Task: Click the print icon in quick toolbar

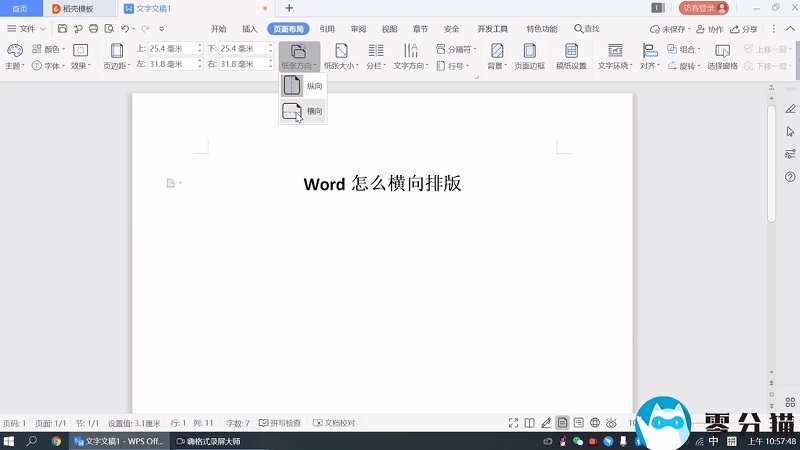Action: (x=93, y=29)
